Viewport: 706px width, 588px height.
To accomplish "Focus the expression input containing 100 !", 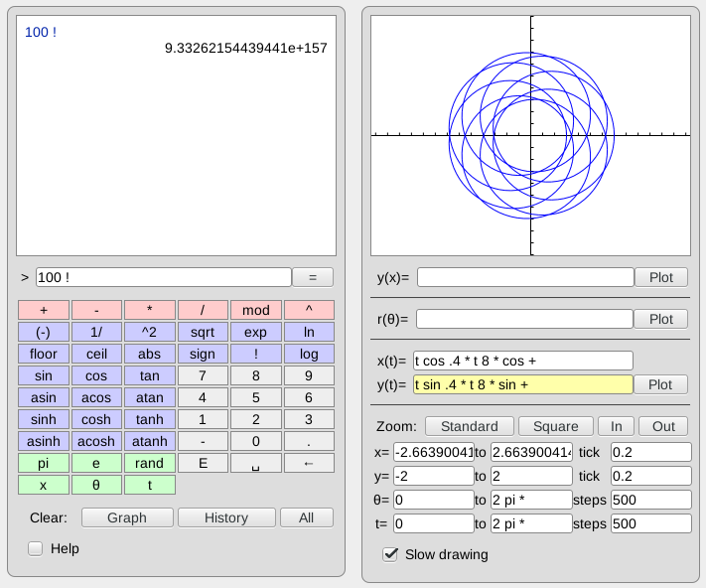I will pyautogui.click(x=164, y=277).
